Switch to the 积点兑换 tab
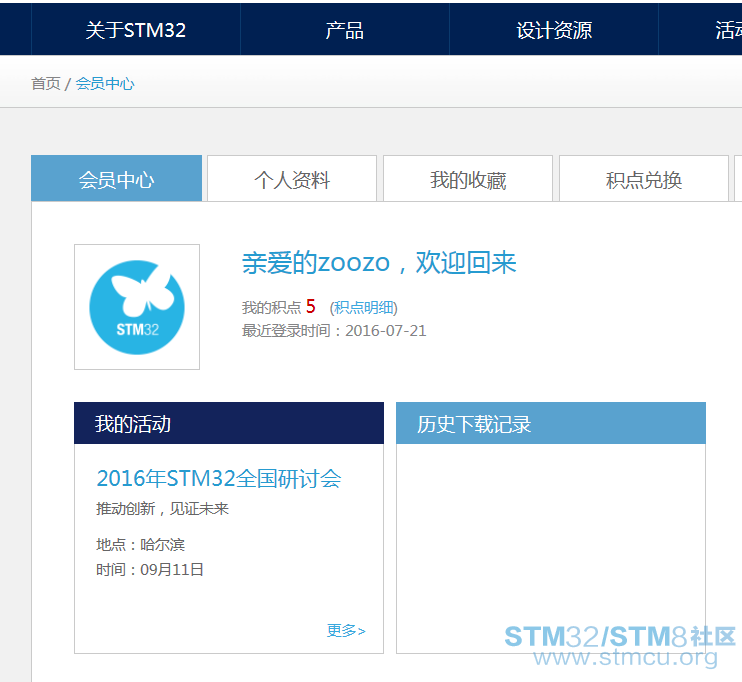Viewport: 742px width, 682px height. coord(644,178)
